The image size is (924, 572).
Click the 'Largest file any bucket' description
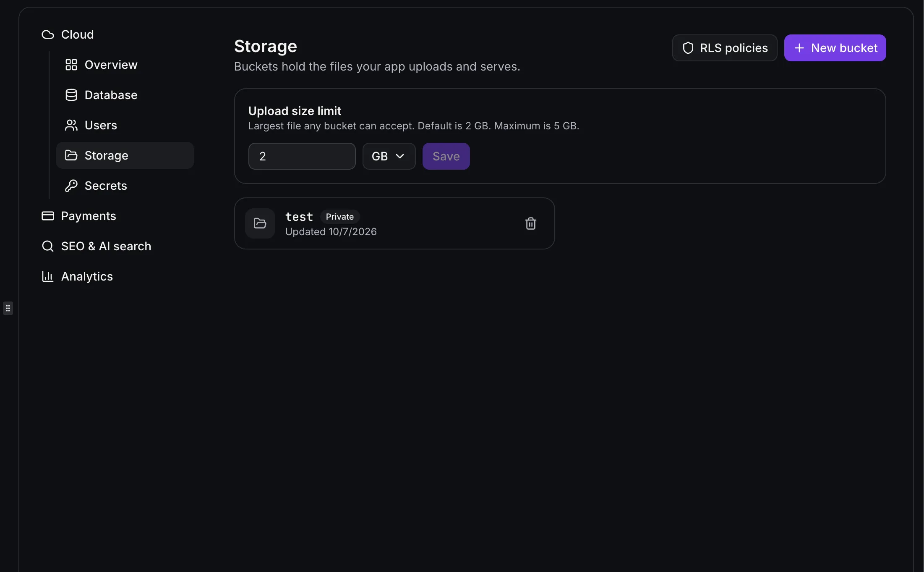pyautogui.click(x=414, y=126)
